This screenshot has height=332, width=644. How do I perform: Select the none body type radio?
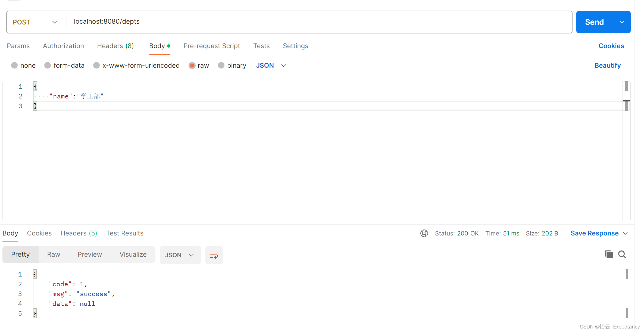coord(14,66)
